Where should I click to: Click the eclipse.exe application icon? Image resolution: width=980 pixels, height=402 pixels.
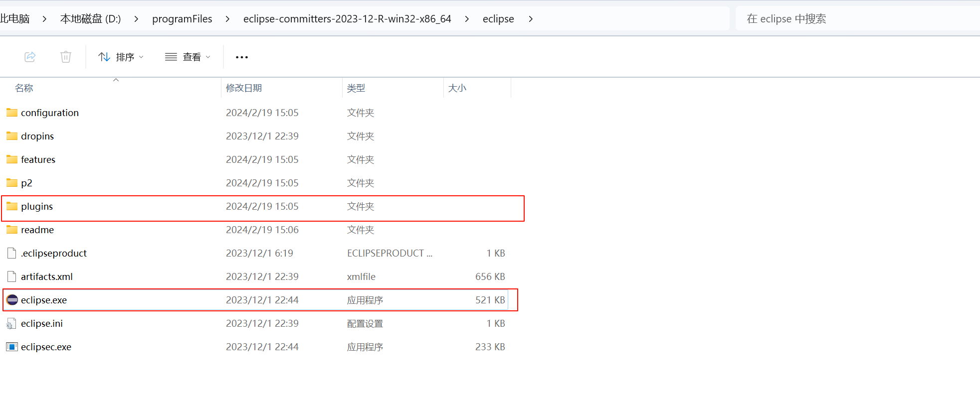[x=12, y=300]
